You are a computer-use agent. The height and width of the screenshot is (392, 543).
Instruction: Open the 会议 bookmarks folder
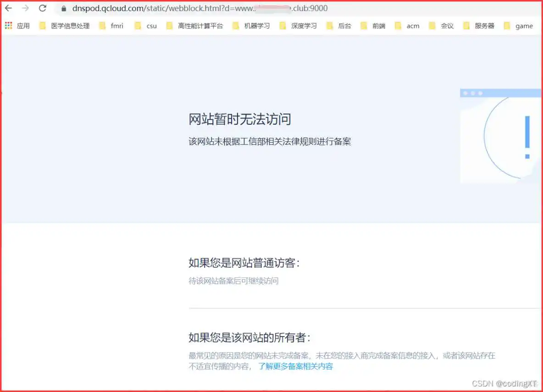click(x=445, y=26)
